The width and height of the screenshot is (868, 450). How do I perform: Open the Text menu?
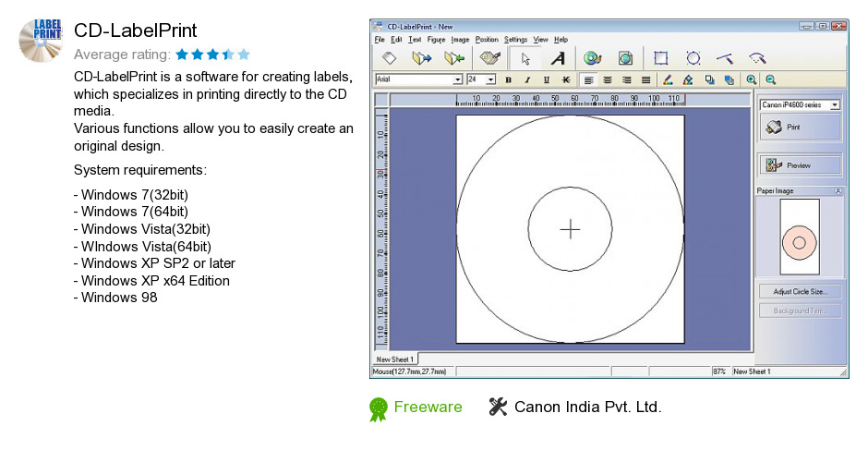pos(415,40)
